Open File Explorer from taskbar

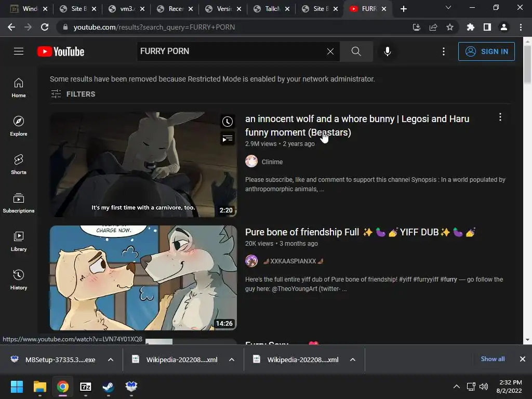point(39,387)
